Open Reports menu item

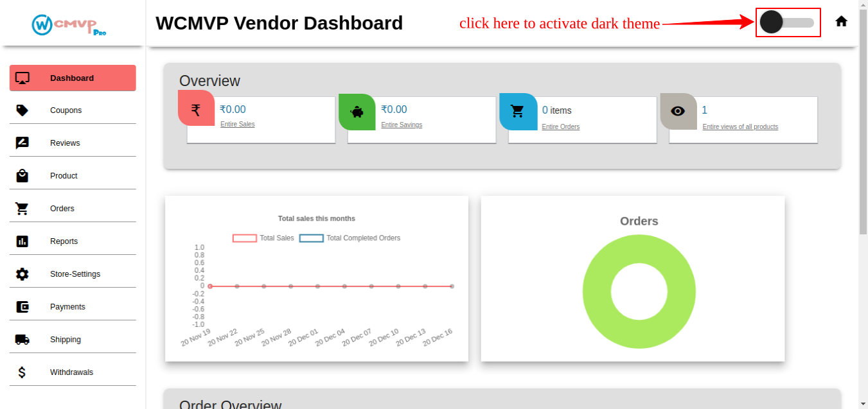pos(73,241)
